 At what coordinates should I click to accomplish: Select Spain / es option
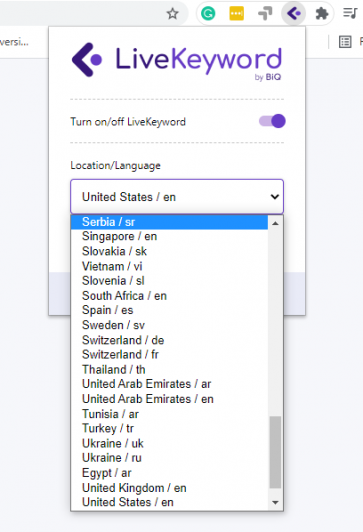pos(169,310)
